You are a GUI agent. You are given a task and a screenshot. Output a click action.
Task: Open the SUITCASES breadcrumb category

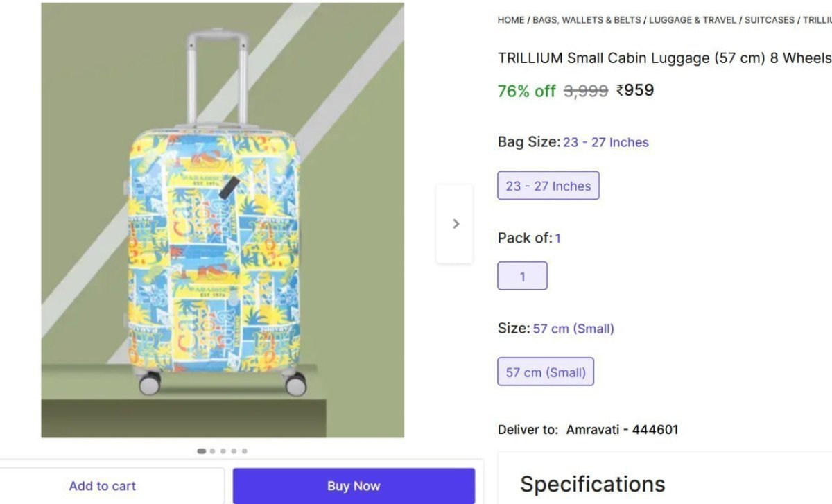tap(769, 20)
